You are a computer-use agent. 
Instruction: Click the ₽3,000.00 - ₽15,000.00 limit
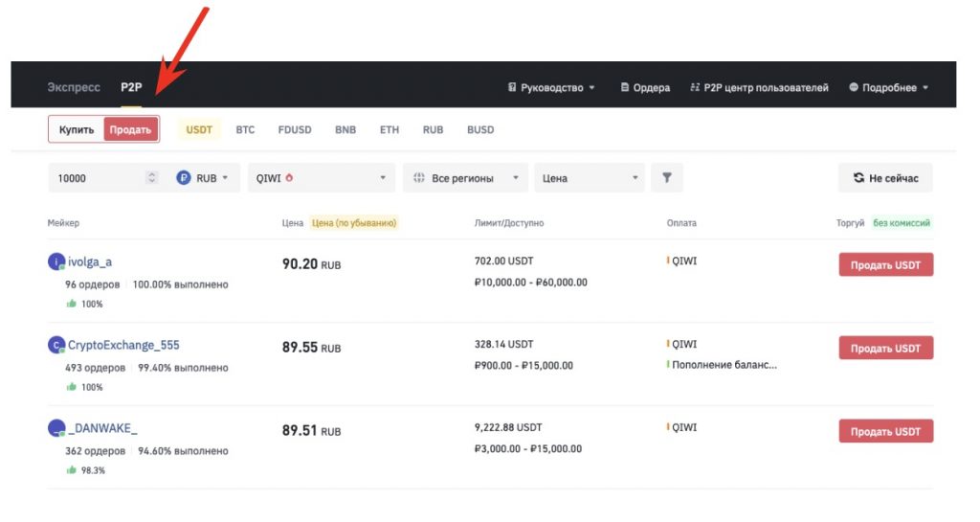[528, 449]
